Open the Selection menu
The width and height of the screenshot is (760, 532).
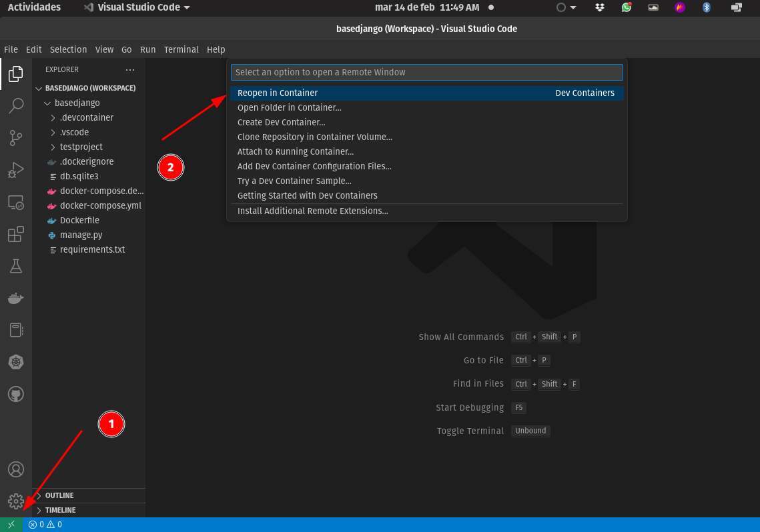pos(68,49)
